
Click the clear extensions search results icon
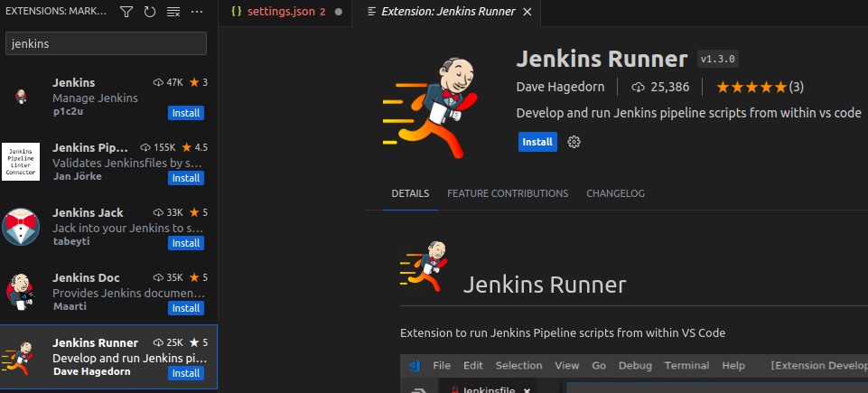(x=173, y=13)
